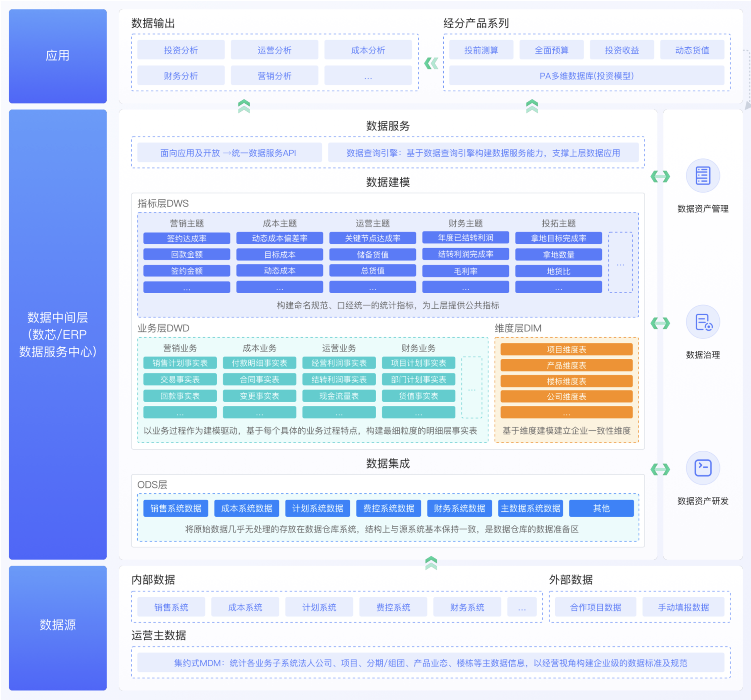The height and width of the screenshot is (700, 751).
Task: Select the 交易事实表 item
Action: click(x=180, y=379)
